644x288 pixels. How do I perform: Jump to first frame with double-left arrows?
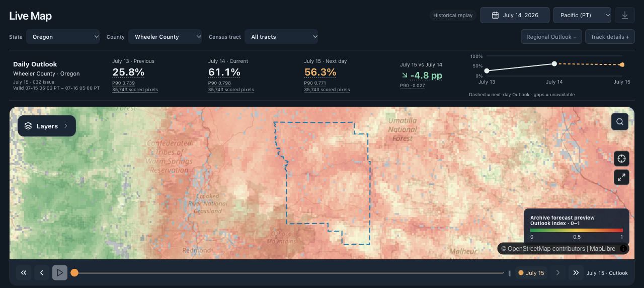tap(24, 273)
